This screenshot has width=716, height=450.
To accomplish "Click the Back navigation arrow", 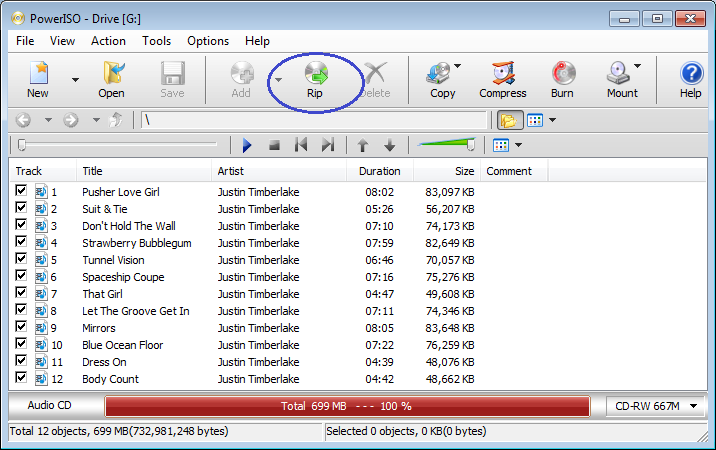I will pos(23,120).
